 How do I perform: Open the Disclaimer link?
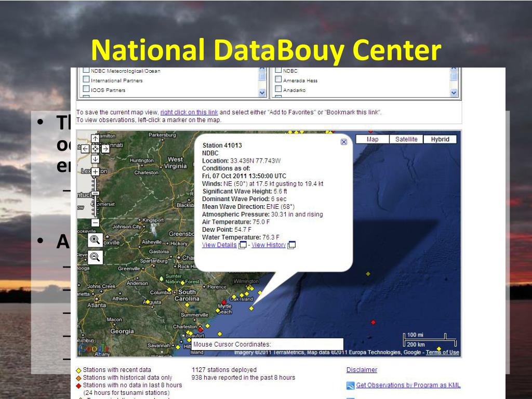362,370
